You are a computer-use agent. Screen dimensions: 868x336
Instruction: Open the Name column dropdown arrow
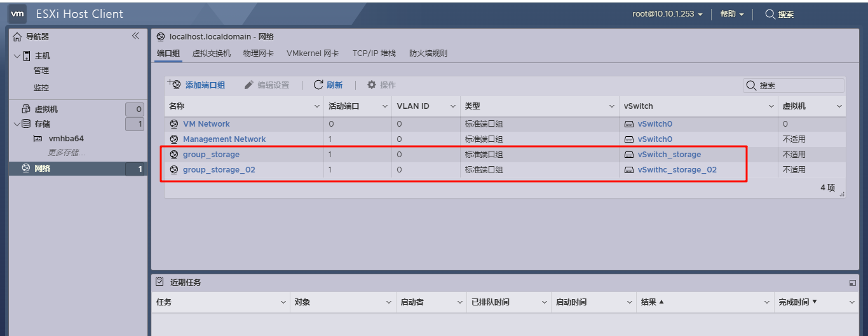click(x=317, y=106)
